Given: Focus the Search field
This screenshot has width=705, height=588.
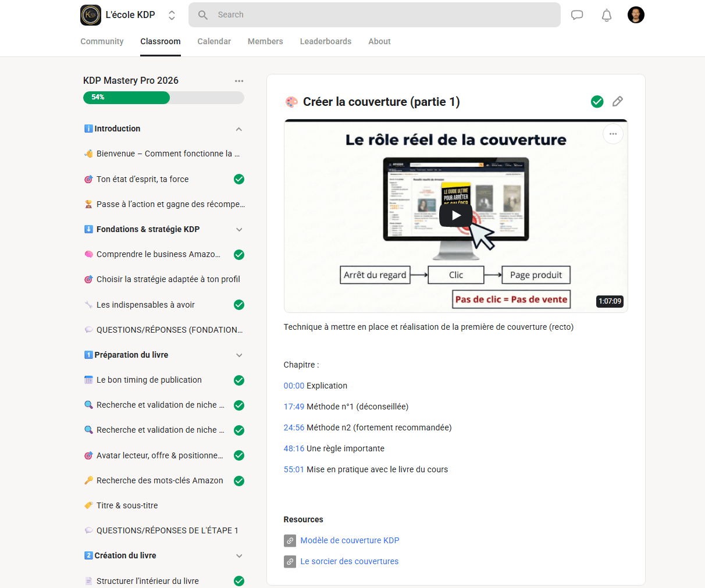Looking at the screenshot, I should tap(375, 15).
